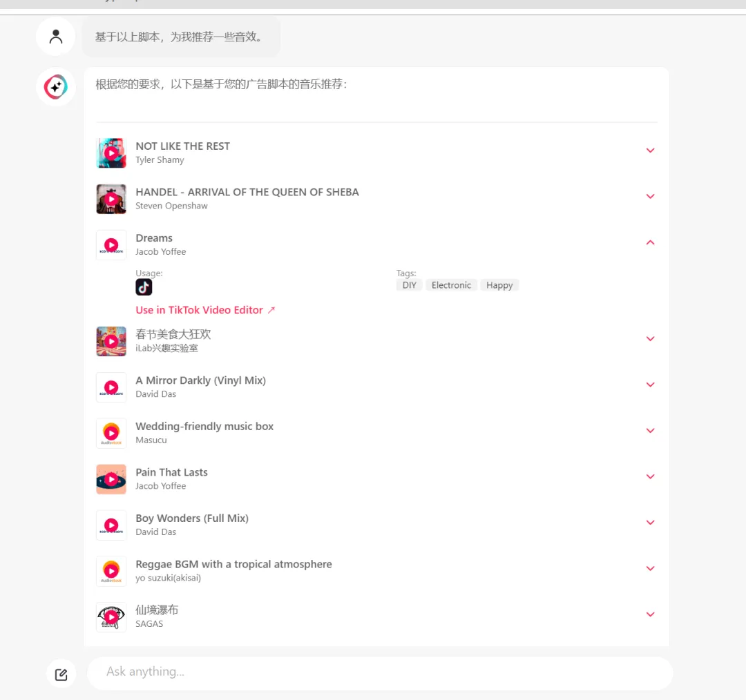Screen dimensions: 746x700
Task: Play Wedding-friendly music box track
Action: tap(111, 434)
